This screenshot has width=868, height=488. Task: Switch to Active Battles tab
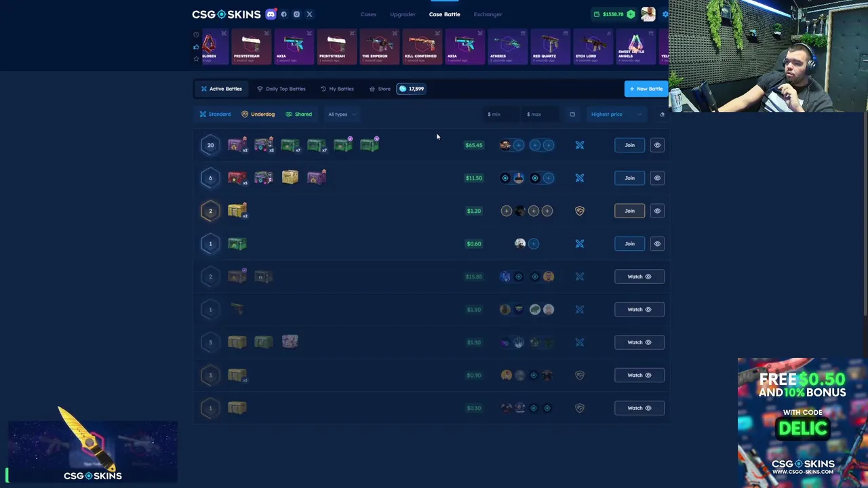point(221,89)
